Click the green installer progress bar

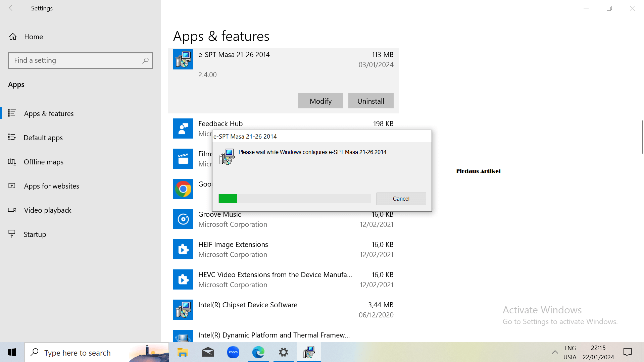295,199
